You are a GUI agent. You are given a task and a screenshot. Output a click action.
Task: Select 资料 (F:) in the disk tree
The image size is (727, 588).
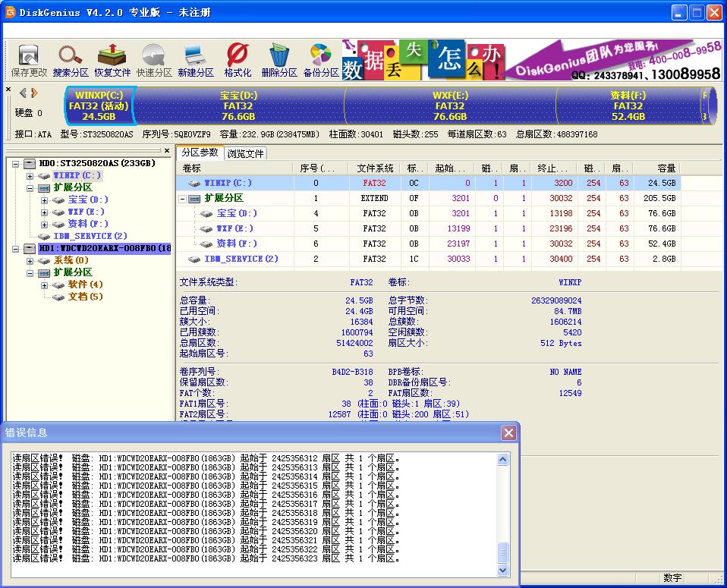coord(88,224)
